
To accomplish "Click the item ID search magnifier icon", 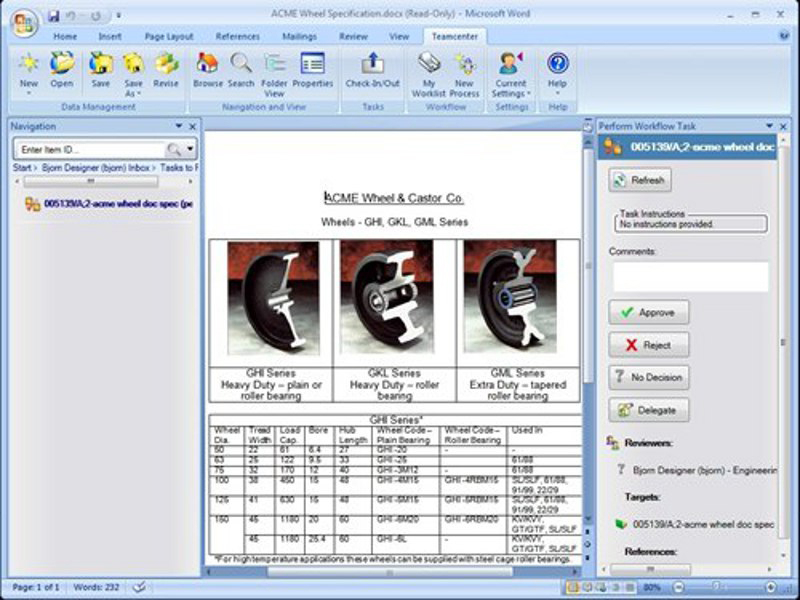I will pyautogui.click(x=173, y=149).
